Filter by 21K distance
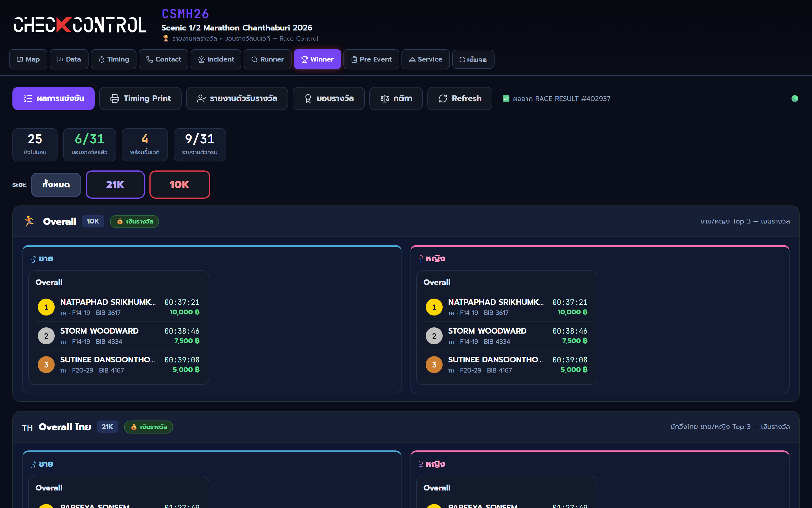The width and height of the screenshot is (812, 508). tap(115, 185)
